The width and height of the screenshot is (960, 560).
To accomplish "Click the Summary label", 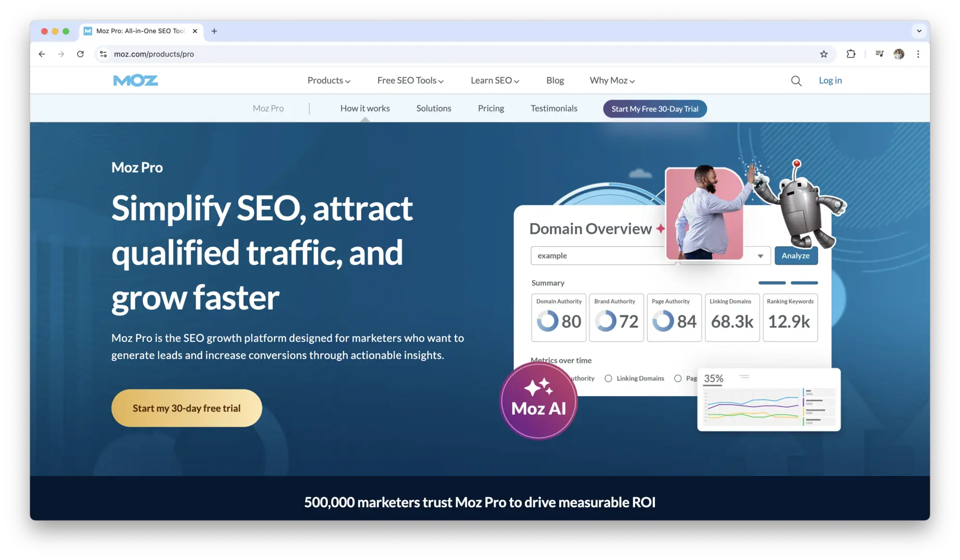I will (x=548, y=283).
